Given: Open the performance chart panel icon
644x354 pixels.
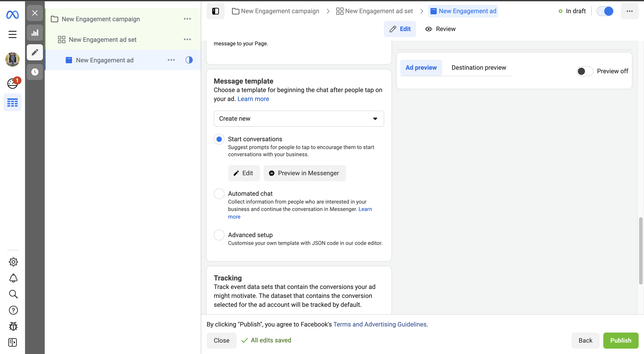Looking at the screenshot, I should (x=35, y=33).
